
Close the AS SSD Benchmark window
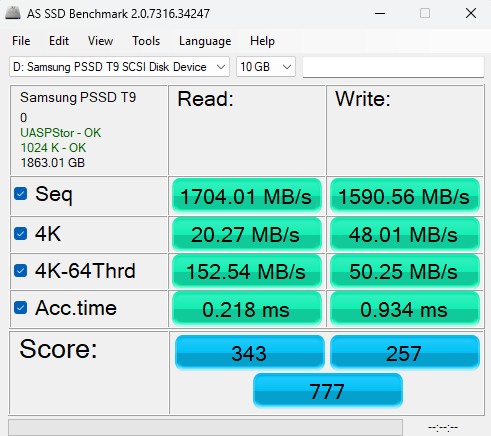pos(471,13)
